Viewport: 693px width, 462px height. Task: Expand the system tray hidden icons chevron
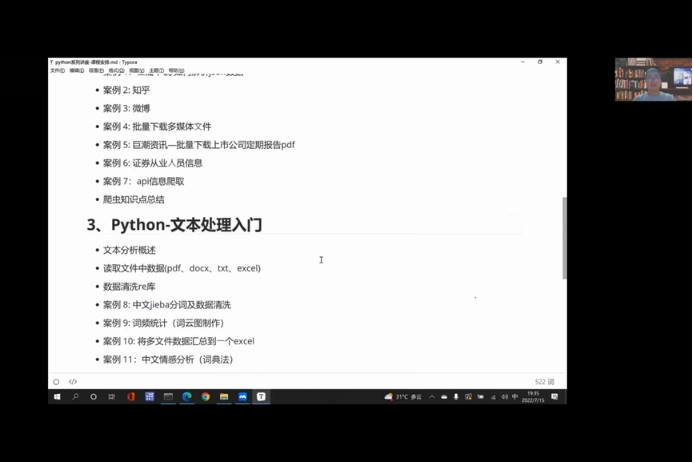(x=432, y=397)
